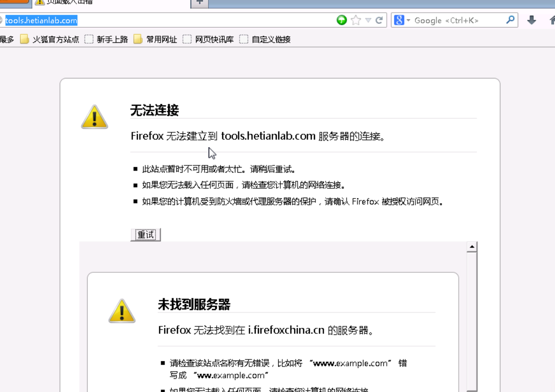This screenshot has height=392, width=555.
Task: Open a new tab with the plus button
Action: tap(200, 3)
